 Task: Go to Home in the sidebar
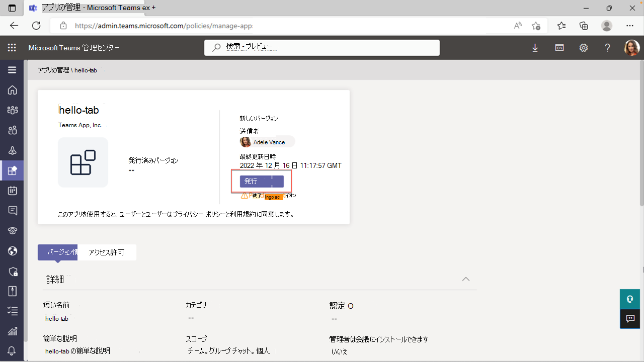(13, 90)
